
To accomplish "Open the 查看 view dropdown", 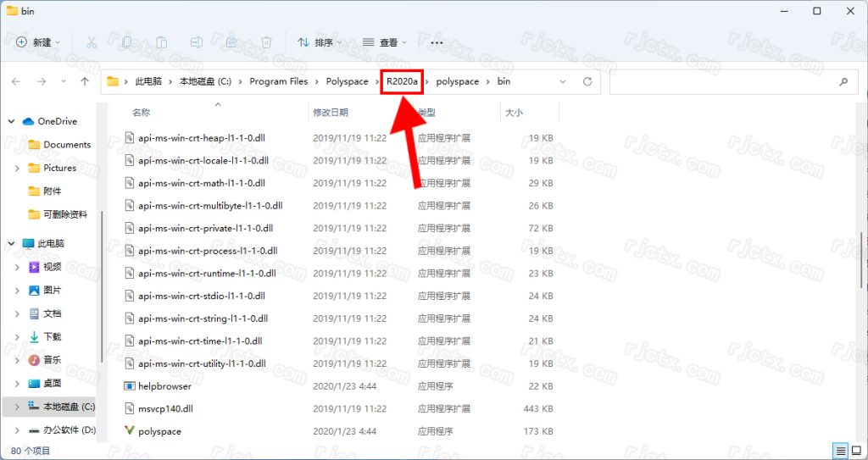I will click(x=384, y=42).
